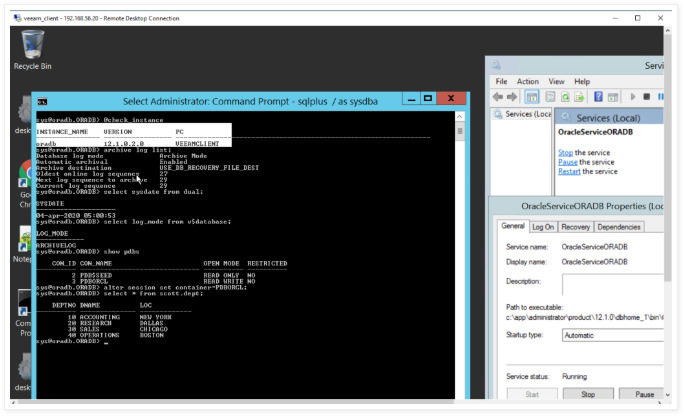
Task: Click the Forward arrow in Services toolbar
Action: pyautogui.click(x=514, y=97)
